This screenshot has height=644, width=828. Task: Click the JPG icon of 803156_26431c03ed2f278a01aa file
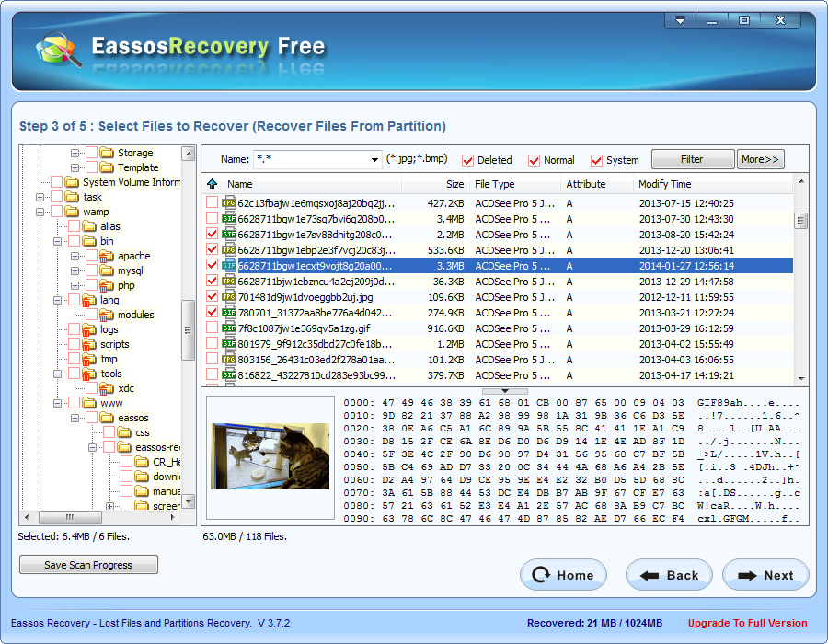point(229,360)
